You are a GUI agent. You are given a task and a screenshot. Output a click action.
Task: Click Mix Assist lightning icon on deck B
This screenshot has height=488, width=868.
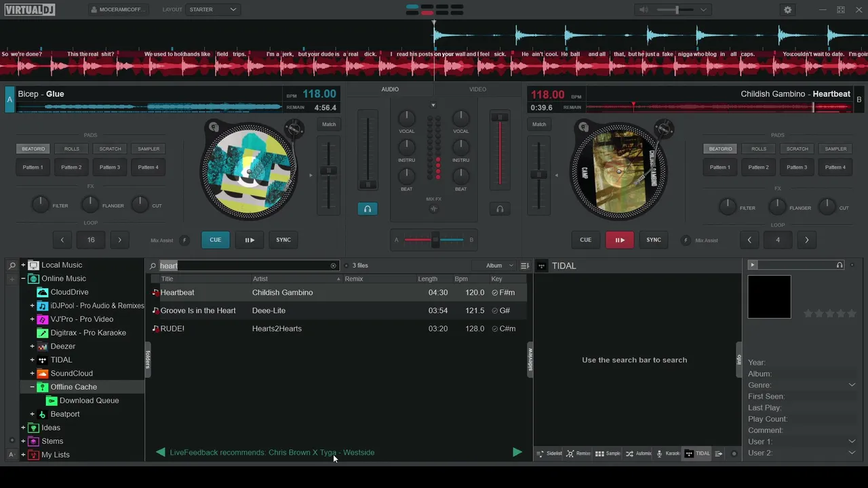pos(685,240)
